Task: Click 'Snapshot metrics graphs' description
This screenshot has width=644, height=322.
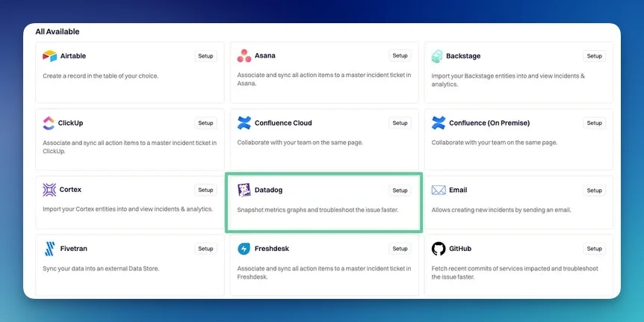Action: 318,210
